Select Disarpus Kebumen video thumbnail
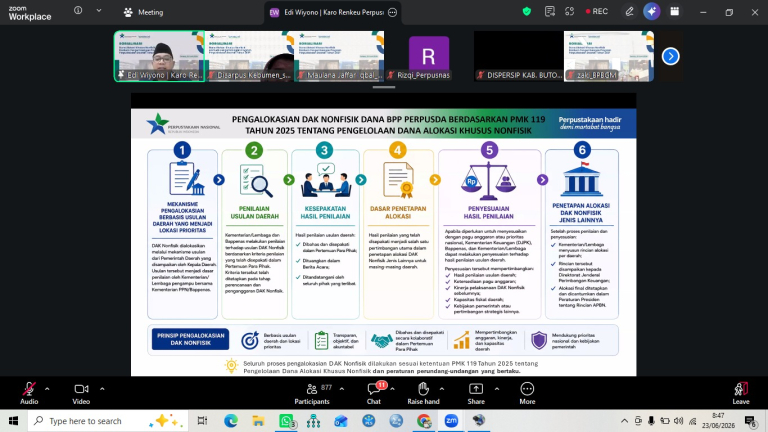 click(x=250, y=56)
